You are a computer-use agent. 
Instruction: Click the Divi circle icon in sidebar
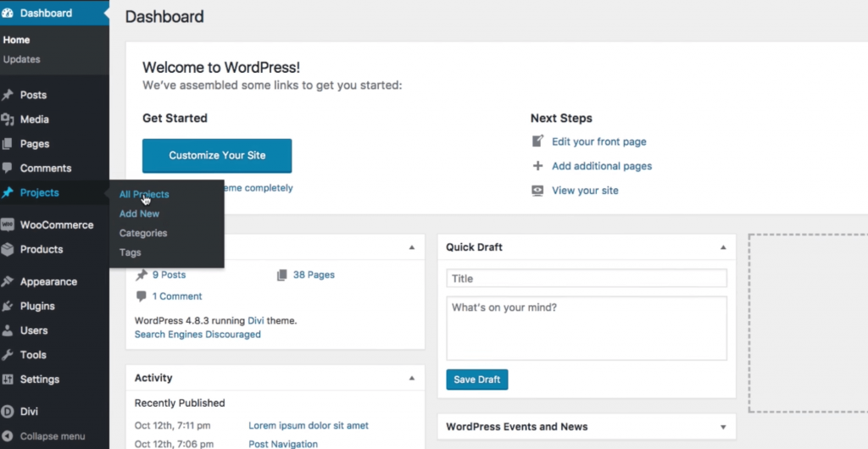click(7, 412)
